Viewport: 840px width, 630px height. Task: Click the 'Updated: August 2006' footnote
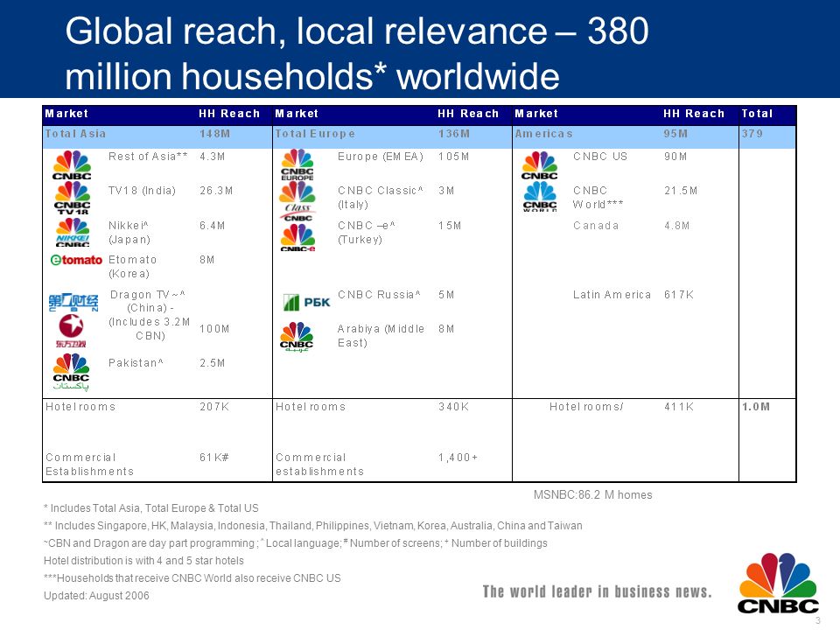(96, 596)
